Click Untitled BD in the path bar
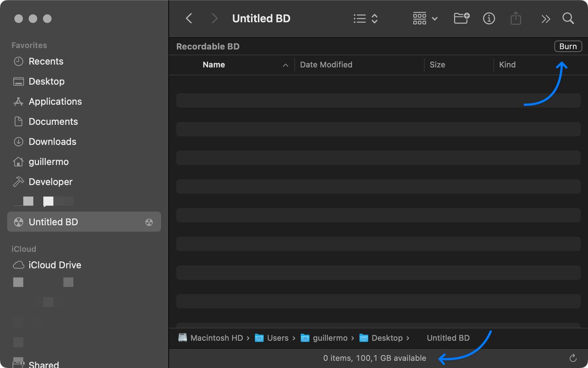Screen dimensions: 588x368 (x=448, y=338)
